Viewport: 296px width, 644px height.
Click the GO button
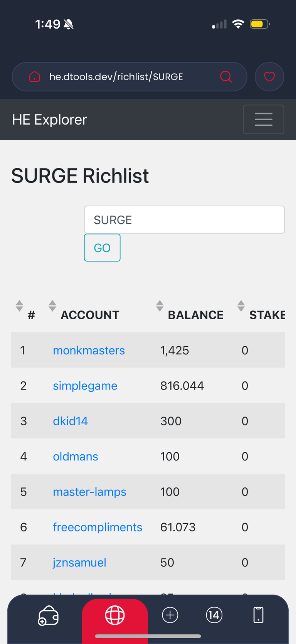102,248
